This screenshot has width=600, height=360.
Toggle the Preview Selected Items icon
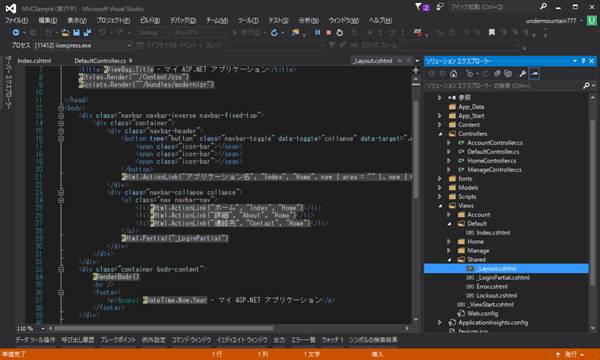(x=534, y=73)
